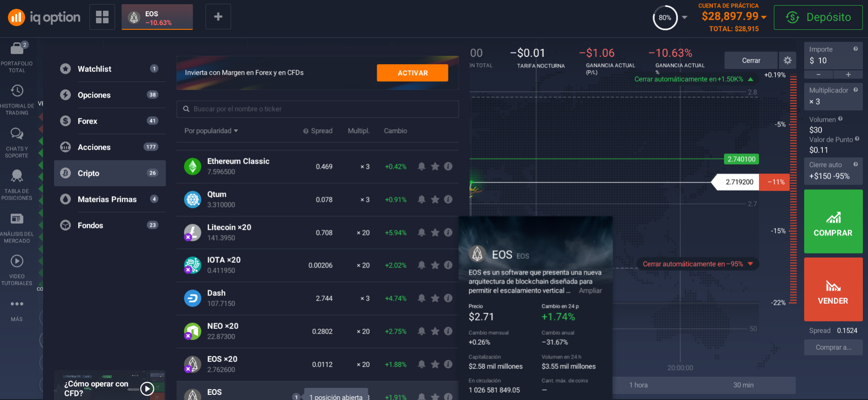Set alert bell for NEO ×20
The image size is (868, 400).
coord(421,331)
